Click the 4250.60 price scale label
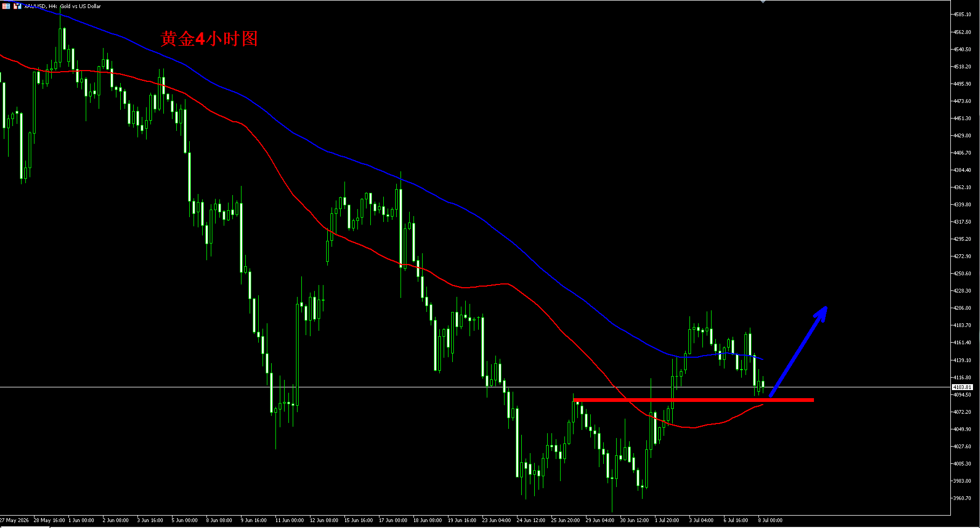 click(x=962, y=273)
